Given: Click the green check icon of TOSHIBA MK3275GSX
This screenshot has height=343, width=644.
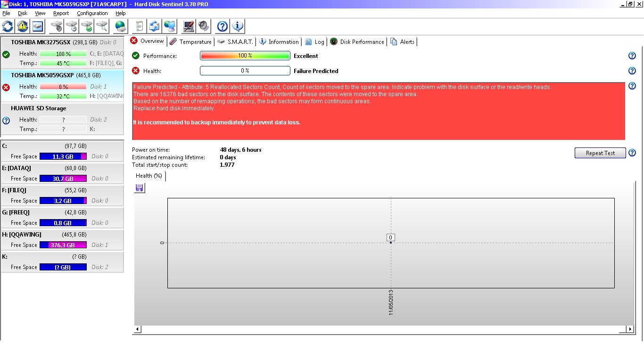Looking at the screenshot, I should pyautogui.click(x=6, y=54).
